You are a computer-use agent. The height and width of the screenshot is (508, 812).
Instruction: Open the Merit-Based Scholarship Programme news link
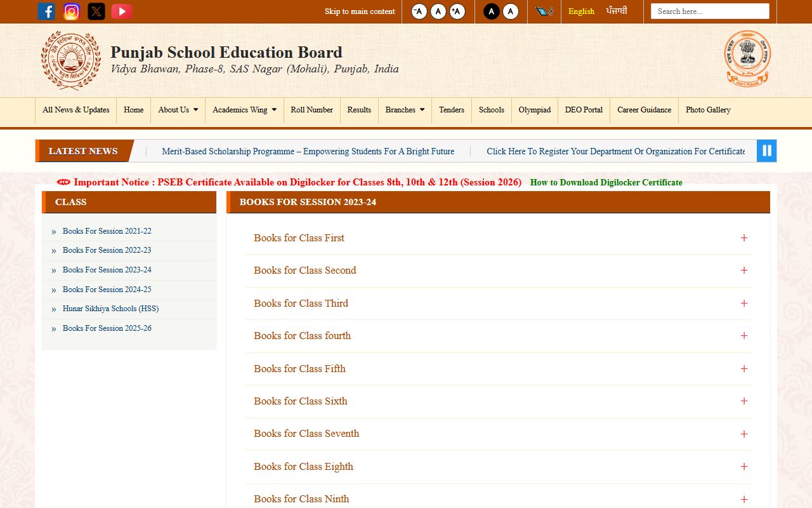[x=308, y=151]
